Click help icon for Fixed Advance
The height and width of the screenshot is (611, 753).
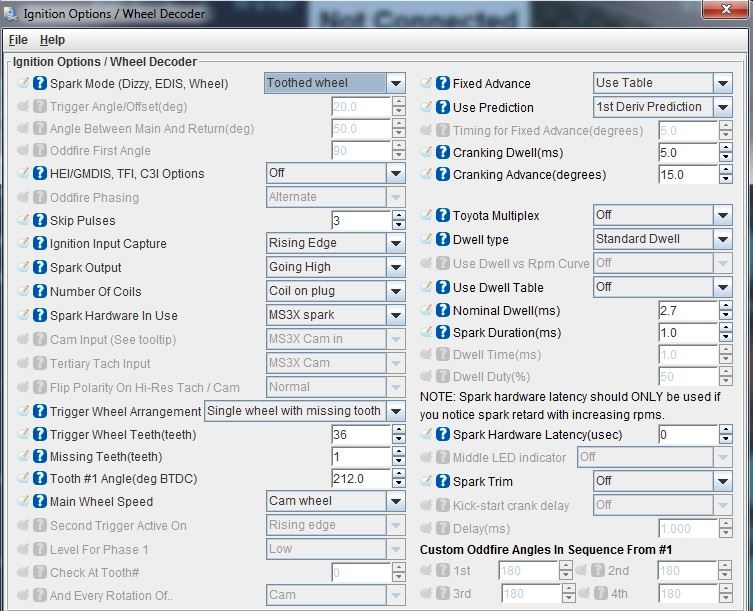(443, 83)
